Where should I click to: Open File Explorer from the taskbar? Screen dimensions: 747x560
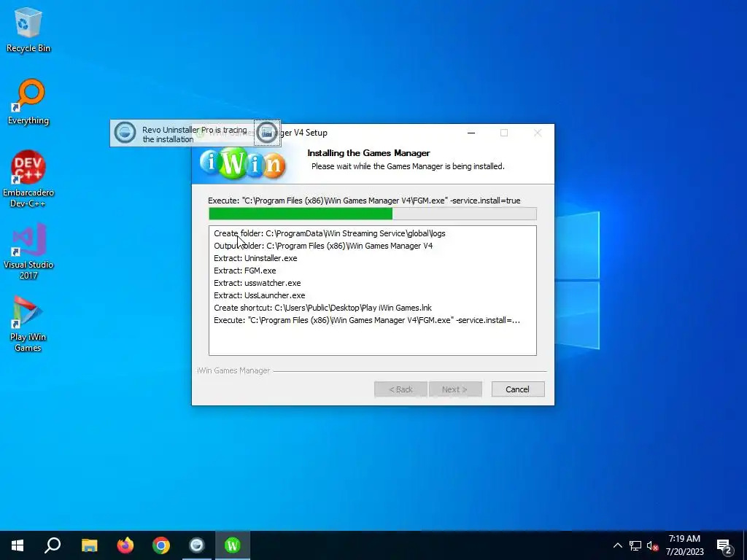(x=89, y=545)
